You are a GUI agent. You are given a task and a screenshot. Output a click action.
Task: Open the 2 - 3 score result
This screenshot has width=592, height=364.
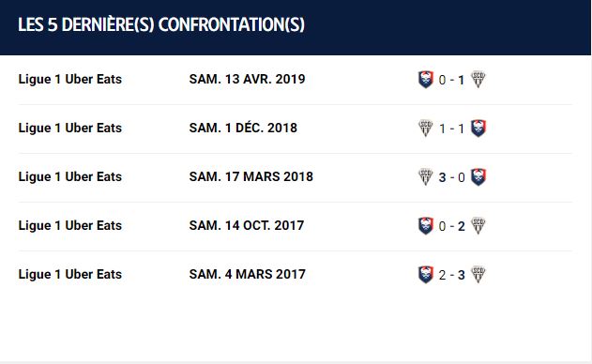click(x=451, y=275)
